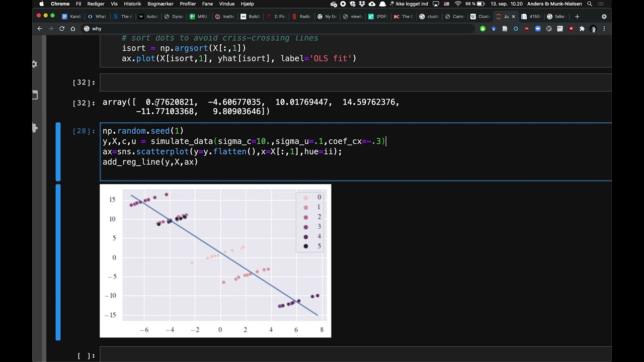
Task: Switch to the 'Inatte' tab
Action: pos(224,17)
